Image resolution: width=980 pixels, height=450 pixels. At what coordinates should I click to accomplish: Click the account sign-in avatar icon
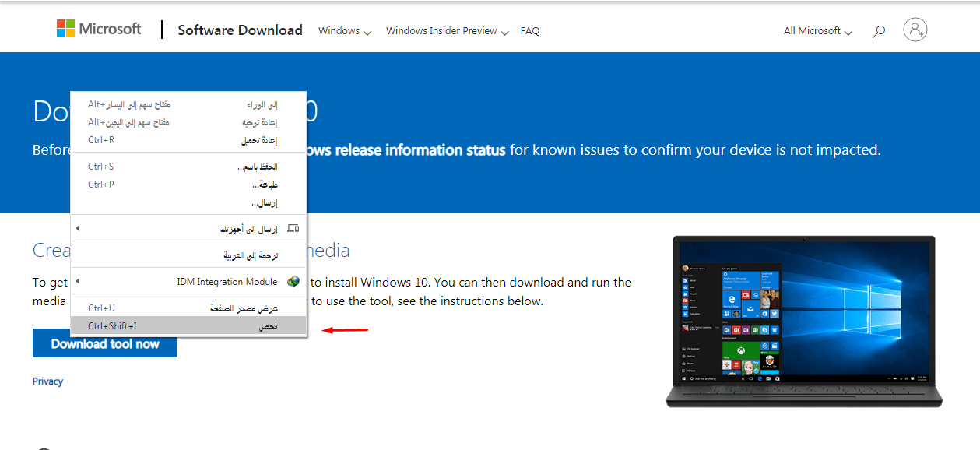[x=915, y=30]
